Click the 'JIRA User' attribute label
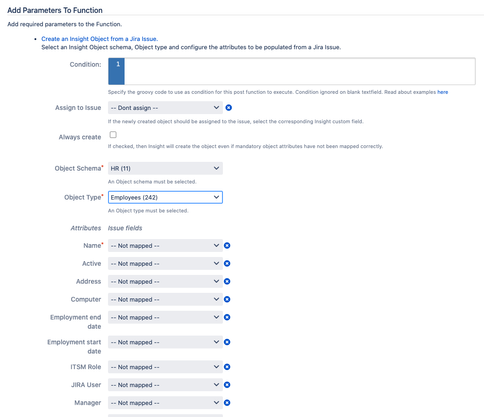Viewport: 484px width, 417px height. pyautogui.click(x=86, y=385)
